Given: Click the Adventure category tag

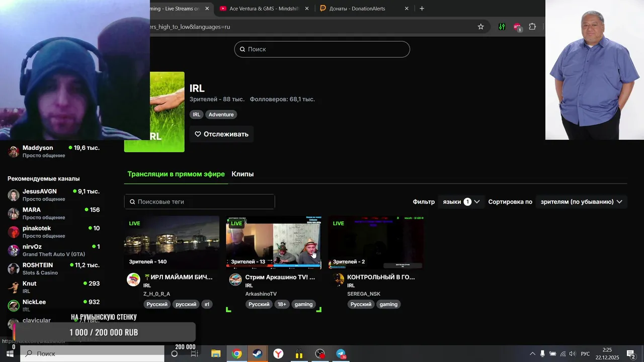Looking at the screenshot, I should tap(221, 115).
